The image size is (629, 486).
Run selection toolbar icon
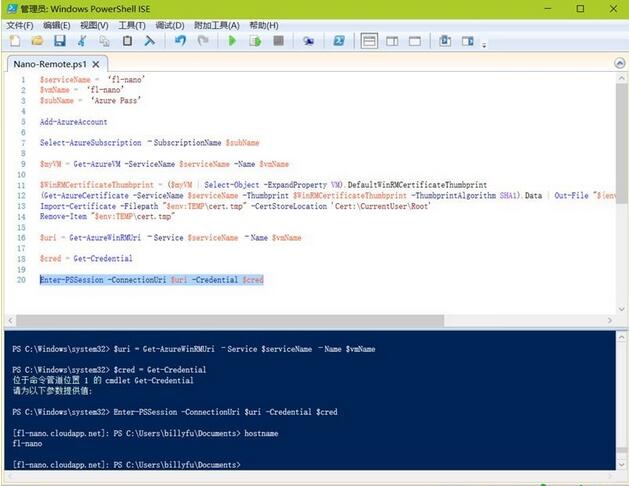click(x=255, y=41)
